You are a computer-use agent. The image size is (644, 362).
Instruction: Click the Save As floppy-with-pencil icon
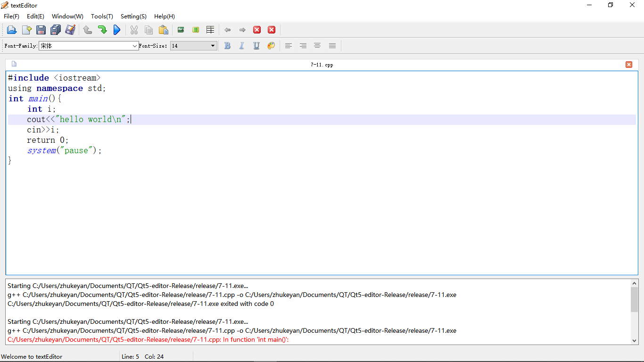point(70,30)
